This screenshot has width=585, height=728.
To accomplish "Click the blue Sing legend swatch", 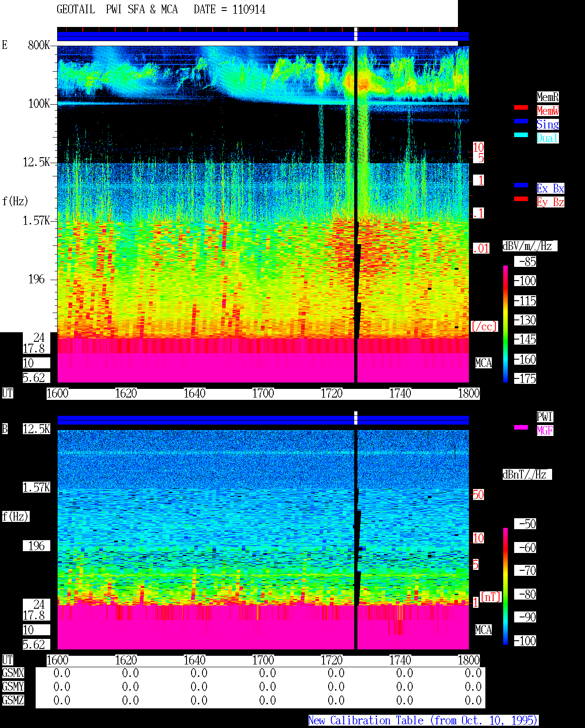I will [521, 121].
